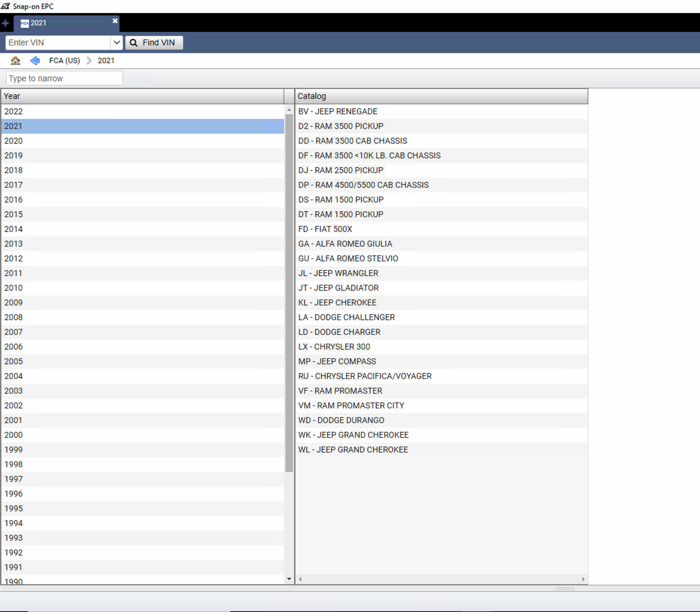Screen dimensions: 700x612
Task: Open a new tab with plus icon
Action: (x=5, y=23)
